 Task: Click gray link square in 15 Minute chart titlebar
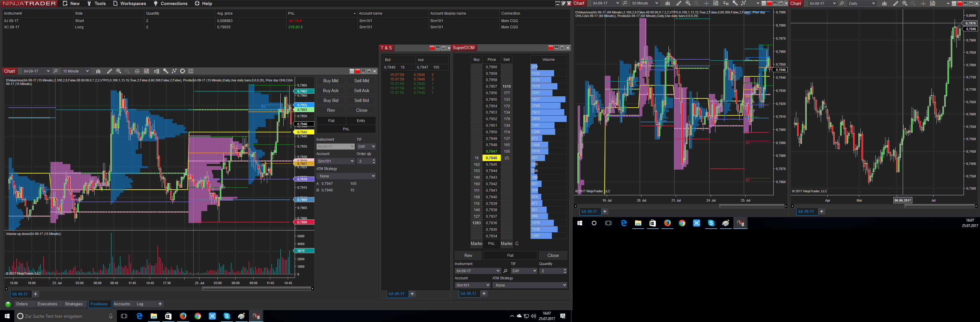tap(352, 71)
